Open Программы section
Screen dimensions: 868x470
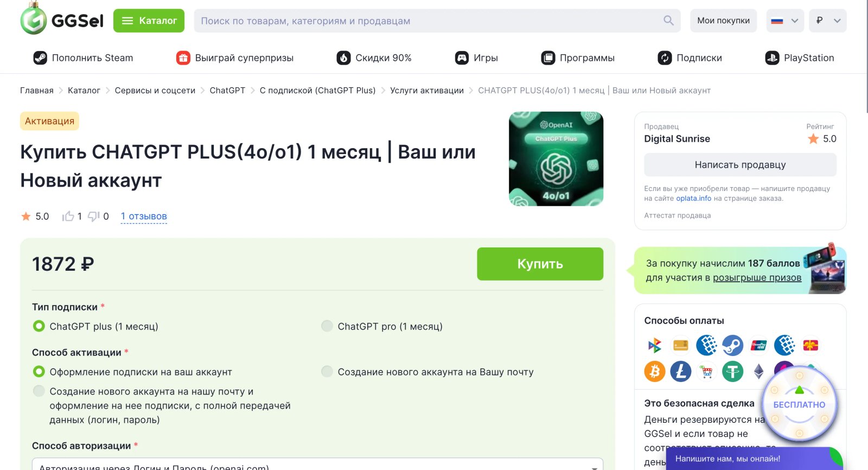[578, 58]
